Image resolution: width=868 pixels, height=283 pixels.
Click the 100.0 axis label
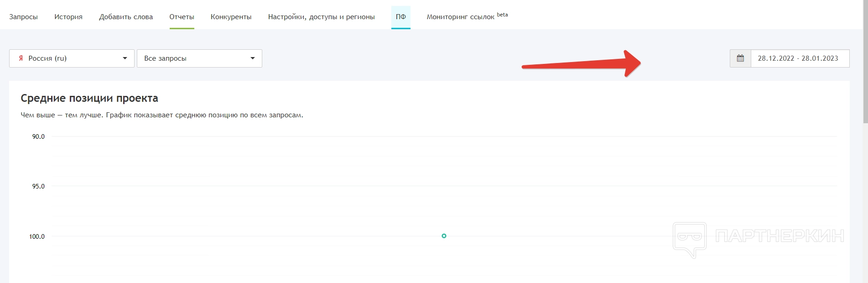pos(37,236)
